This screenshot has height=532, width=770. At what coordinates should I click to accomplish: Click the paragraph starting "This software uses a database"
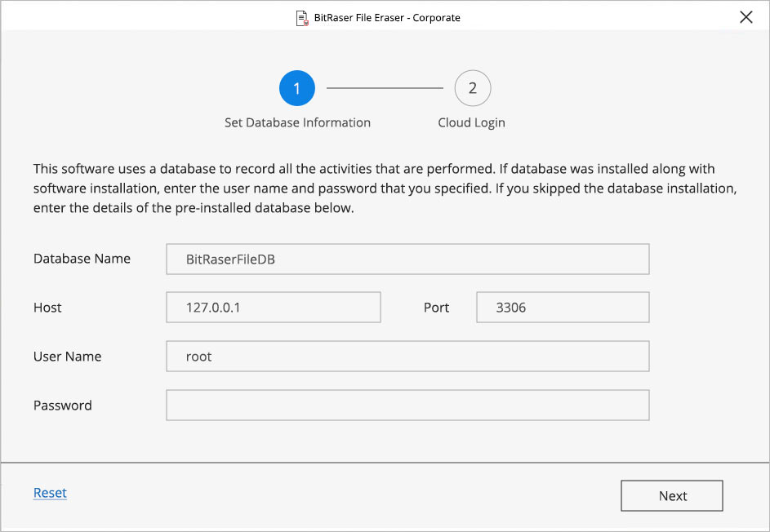(385, 188)
